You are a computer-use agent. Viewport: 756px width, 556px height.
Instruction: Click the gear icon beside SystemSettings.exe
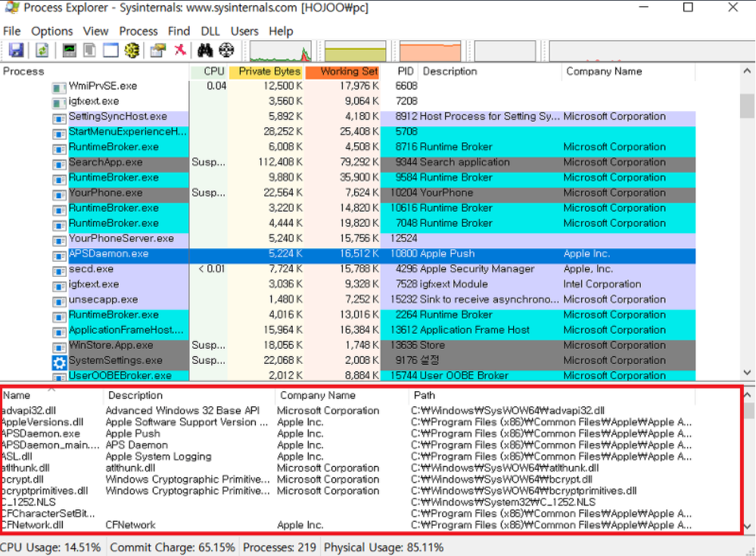point(59,362)
